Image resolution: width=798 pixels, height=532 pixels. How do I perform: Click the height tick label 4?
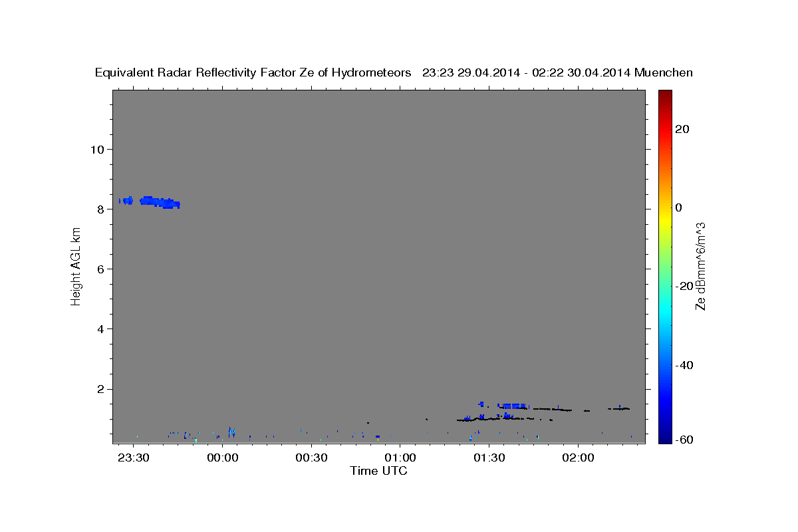coord(101,329)
